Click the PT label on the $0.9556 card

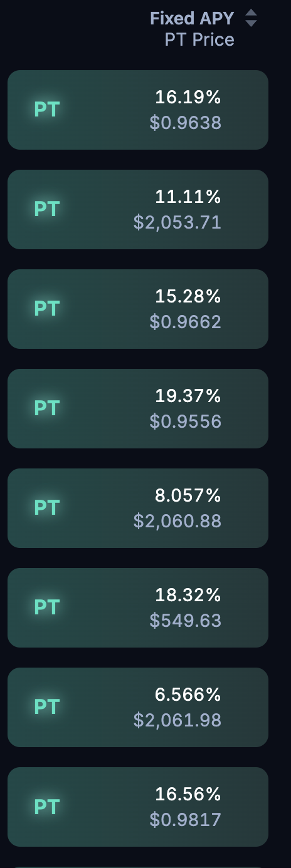point(46,408)
